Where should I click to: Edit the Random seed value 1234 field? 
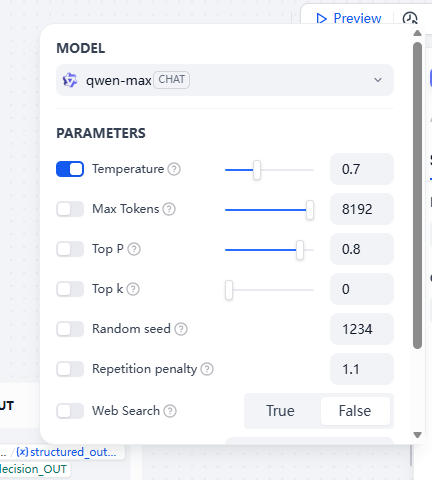click(x=362, y=329)
